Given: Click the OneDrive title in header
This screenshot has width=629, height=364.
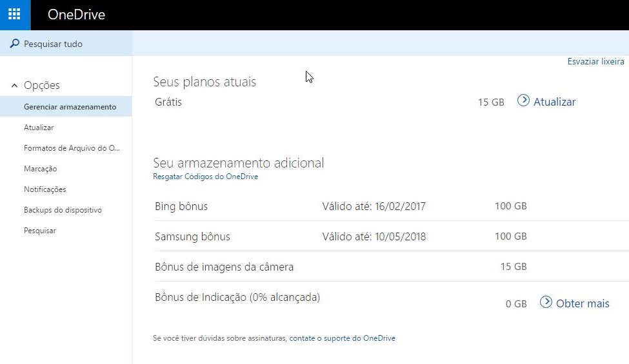Looking at the screenshot, I should (76, 15).
